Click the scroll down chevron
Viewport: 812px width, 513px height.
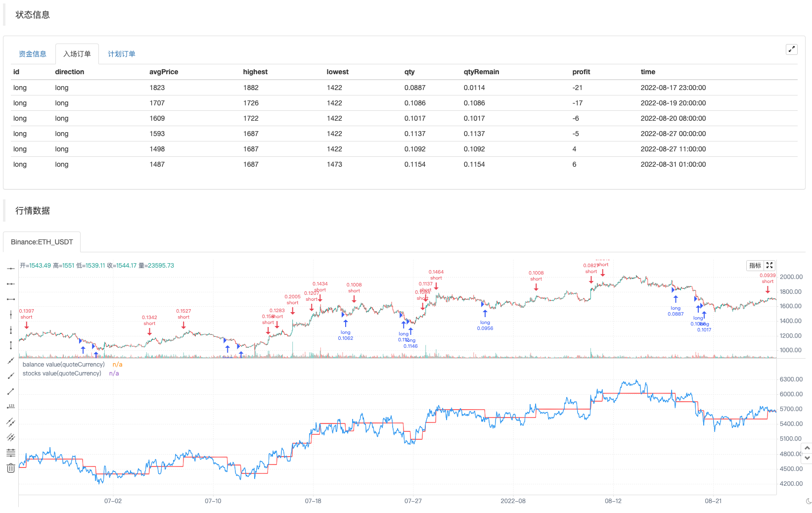[x=807, y=458]
